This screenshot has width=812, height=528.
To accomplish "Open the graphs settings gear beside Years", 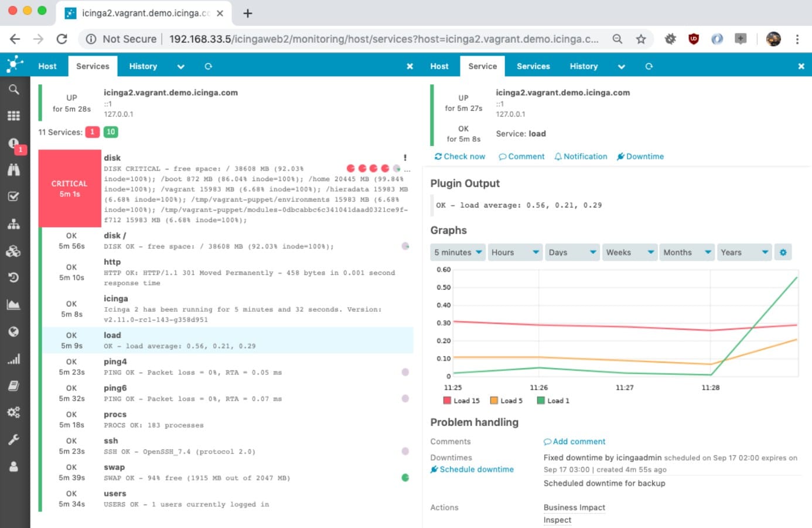I will [x=783, y=252].
